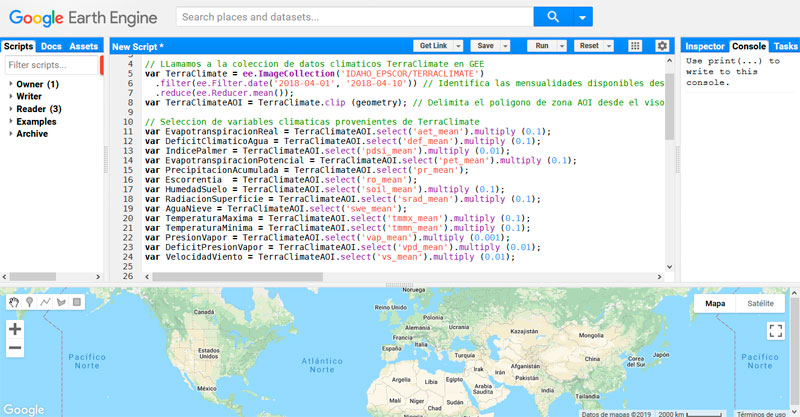800x417 pixels.
Task: Switch to the Assets tab
Action: point(84,46)
